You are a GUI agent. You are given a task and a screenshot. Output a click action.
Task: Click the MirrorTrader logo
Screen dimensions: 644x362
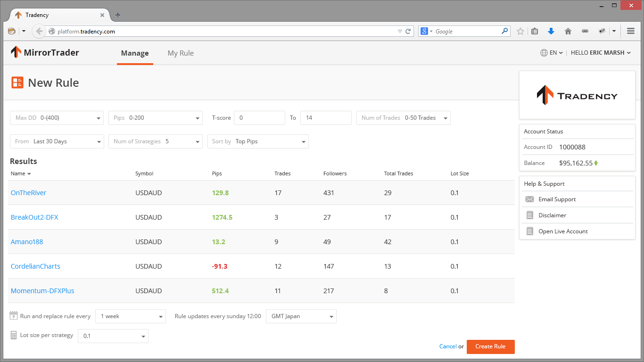pos(45,52)
